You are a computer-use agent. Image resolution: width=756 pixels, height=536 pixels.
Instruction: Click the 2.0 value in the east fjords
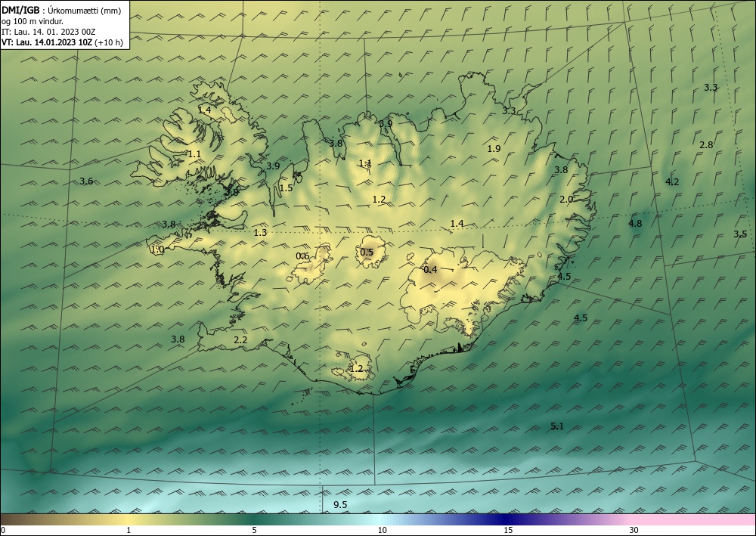click(566, 199)
